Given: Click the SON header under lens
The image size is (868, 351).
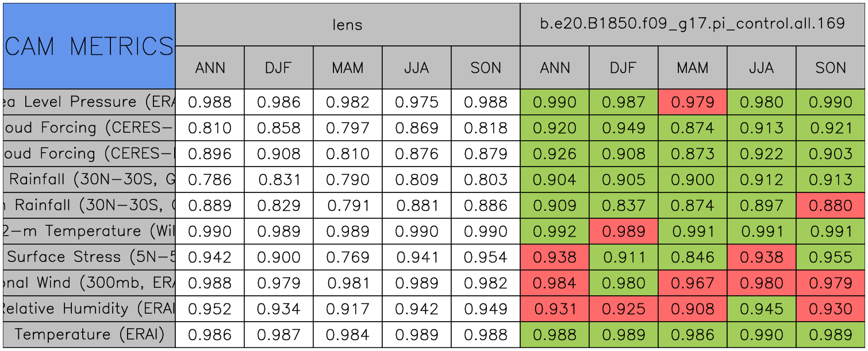Looking at the screenshot, I should (x=486, y=68).
